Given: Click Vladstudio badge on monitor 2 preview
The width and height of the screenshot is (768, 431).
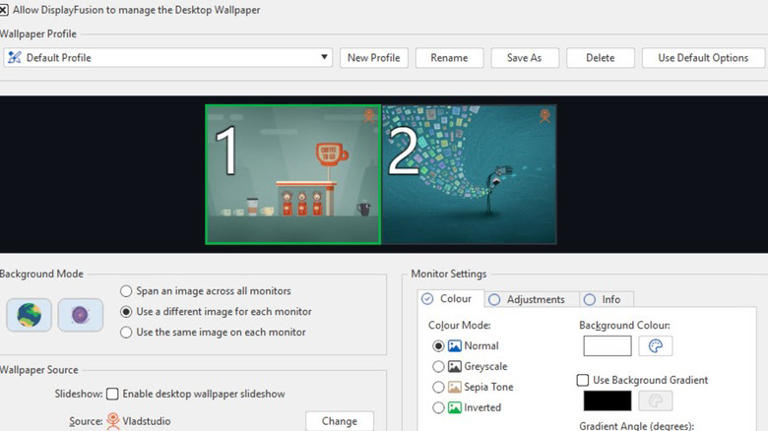Looking at the screenshot, I should point(545,116).
